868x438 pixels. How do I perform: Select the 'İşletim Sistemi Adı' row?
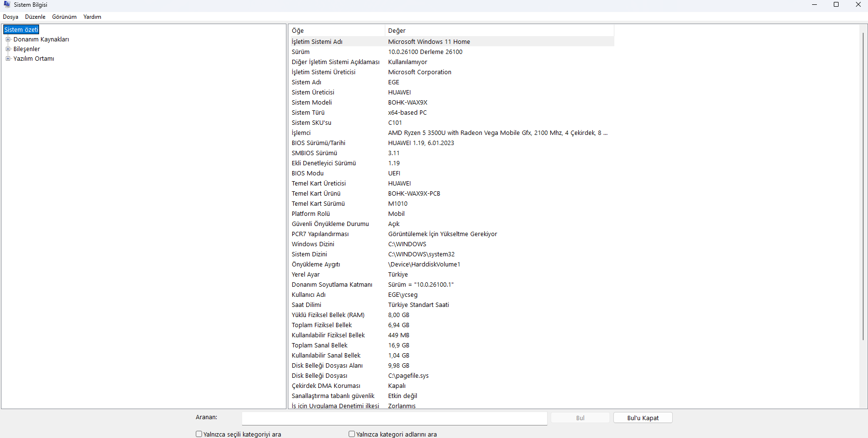click(451, 42)
